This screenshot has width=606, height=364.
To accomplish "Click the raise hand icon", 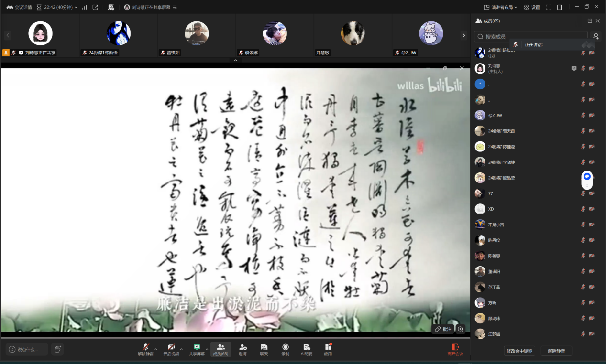I will pos(57,349).
